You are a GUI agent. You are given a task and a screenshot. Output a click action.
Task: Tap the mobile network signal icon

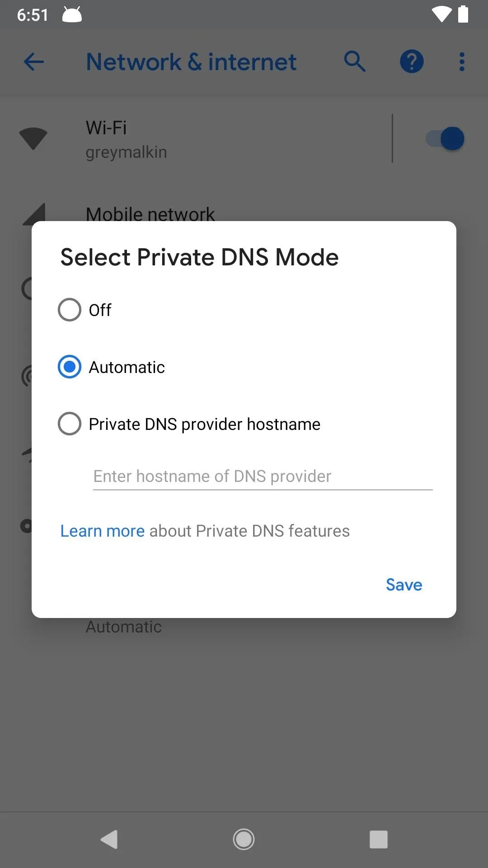[x=34, y=214]
